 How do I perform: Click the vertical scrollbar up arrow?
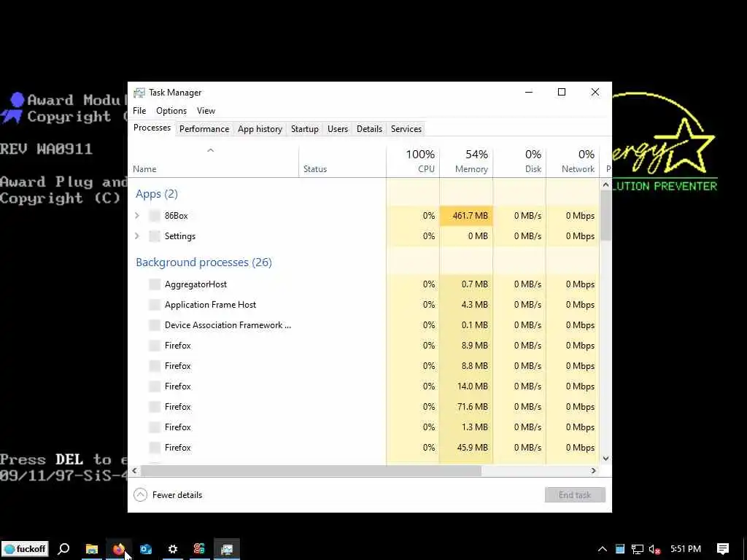(605, 184)
